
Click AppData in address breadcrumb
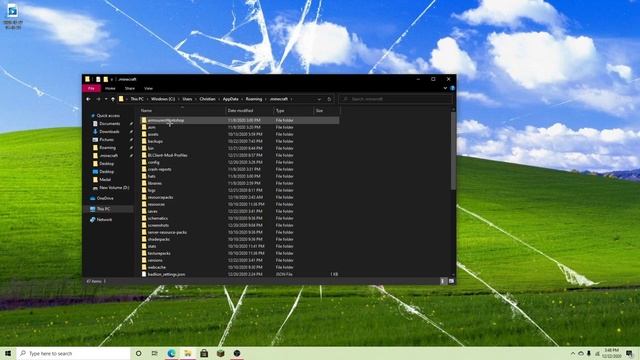[x=231, y=99]
